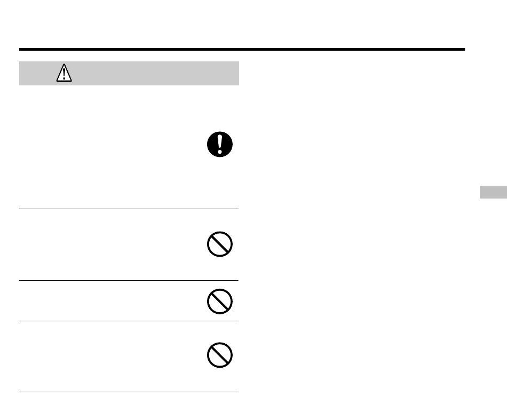Select the gray side tab at right edge

click(494, 192)
